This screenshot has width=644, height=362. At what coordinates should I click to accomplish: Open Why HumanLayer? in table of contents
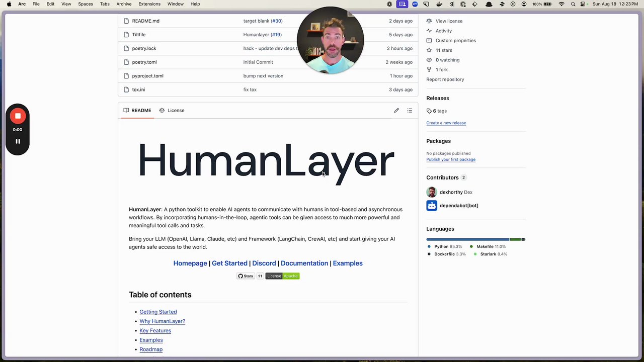coord(162,321)
